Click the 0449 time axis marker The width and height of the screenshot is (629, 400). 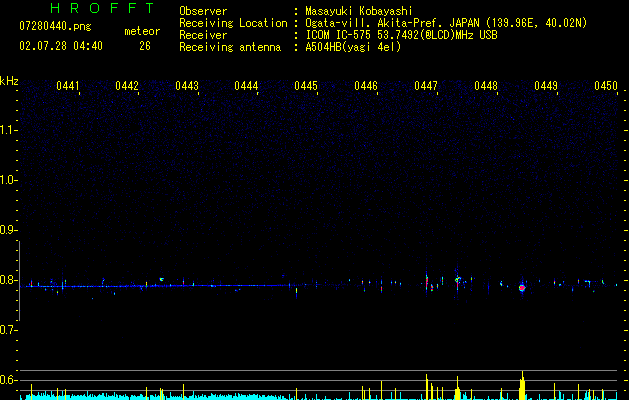546,85
